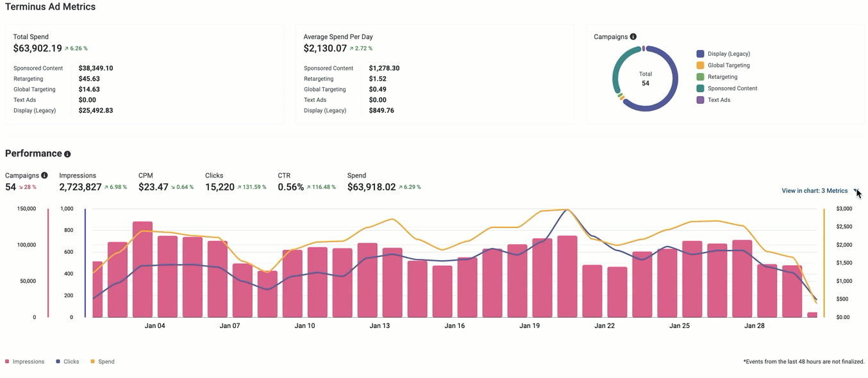Toggle the Clicks series in chart legend

point(67,362)
